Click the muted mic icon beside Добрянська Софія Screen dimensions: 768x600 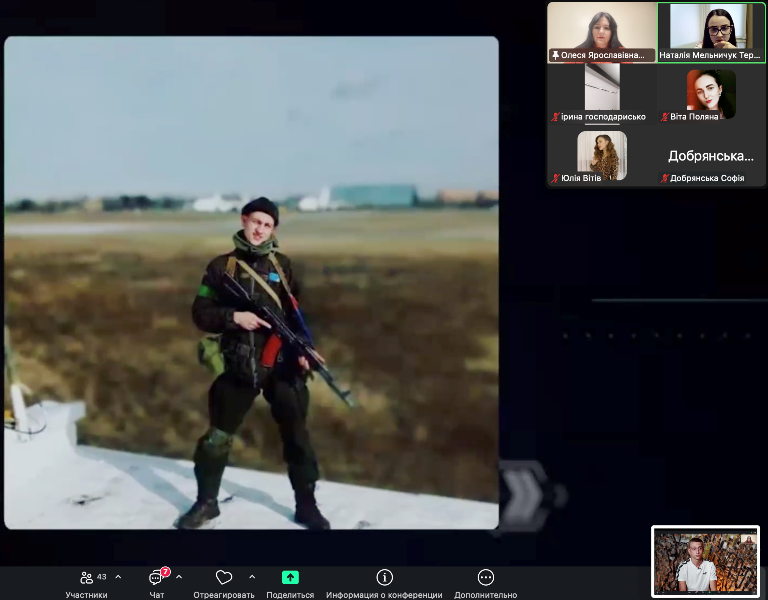pos(665,178)
